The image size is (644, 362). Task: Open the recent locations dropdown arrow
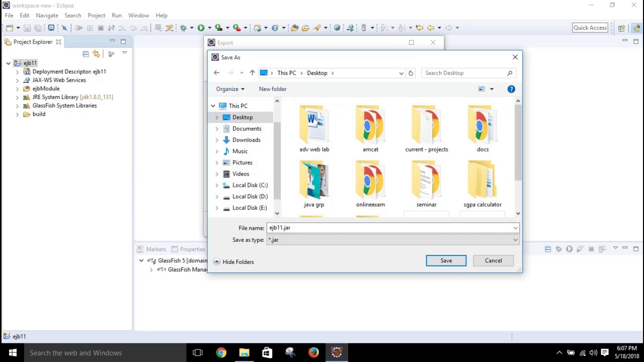(242, 73)
